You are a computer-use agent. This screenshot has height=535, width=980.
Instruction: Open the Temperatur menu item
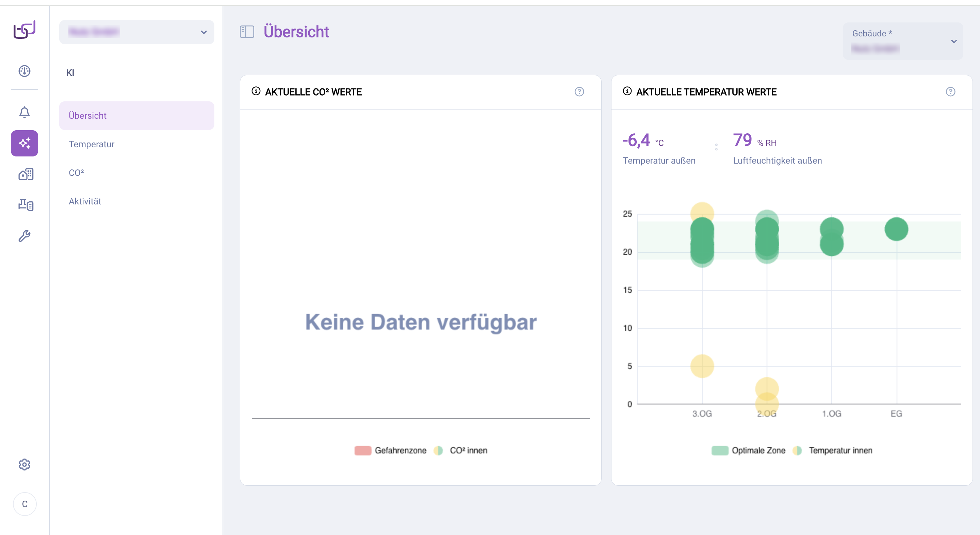[x=92, y=144]
